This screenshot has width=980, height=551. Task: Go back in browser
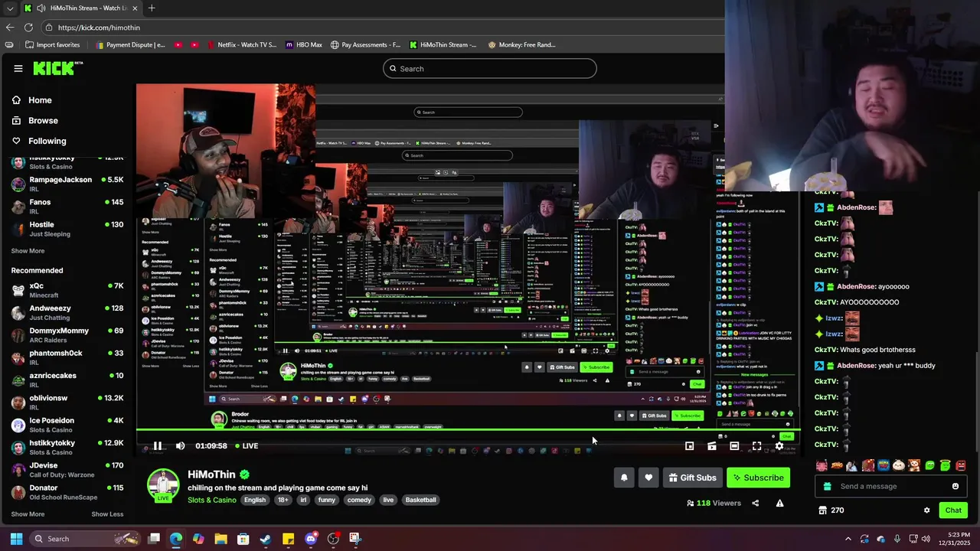point(9,27)
